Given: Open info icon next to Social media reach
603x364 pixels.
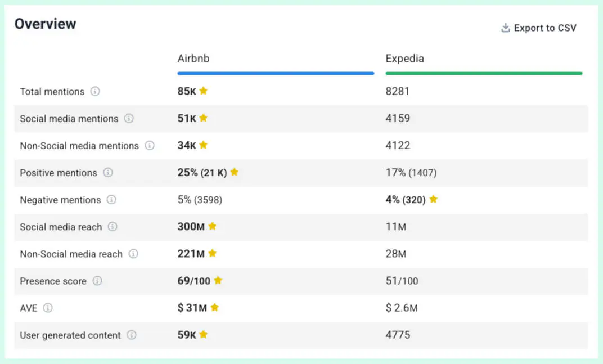Looking at the screenshot, I should (x=112, y=227).
